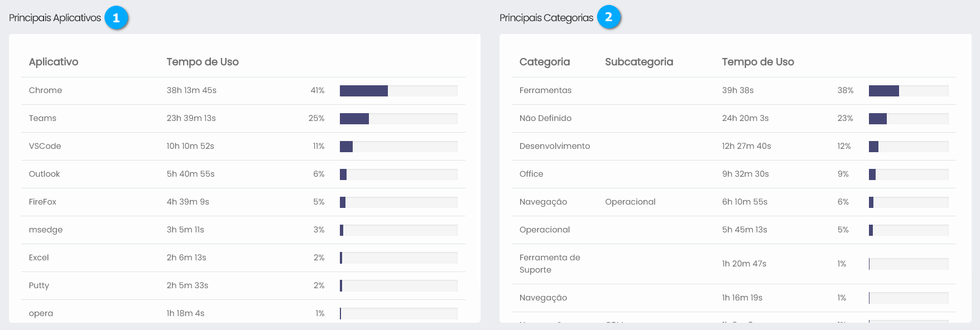Viewport: 980px width, 330px height.
Task: Click the blue number 2 badge
Action: tap(608, 17)
